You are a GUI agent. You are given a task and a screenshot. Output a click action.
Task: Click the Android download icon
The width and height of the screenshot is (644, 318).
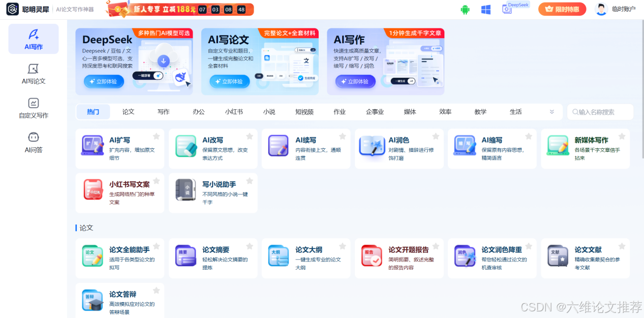(465, 9)
